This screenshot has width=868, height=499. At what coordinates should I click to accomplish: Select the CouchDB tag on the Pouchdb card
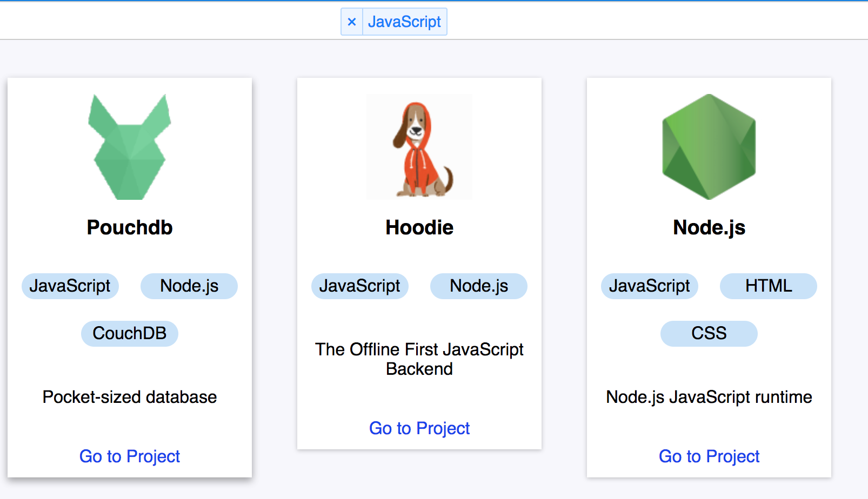point(130,333)
